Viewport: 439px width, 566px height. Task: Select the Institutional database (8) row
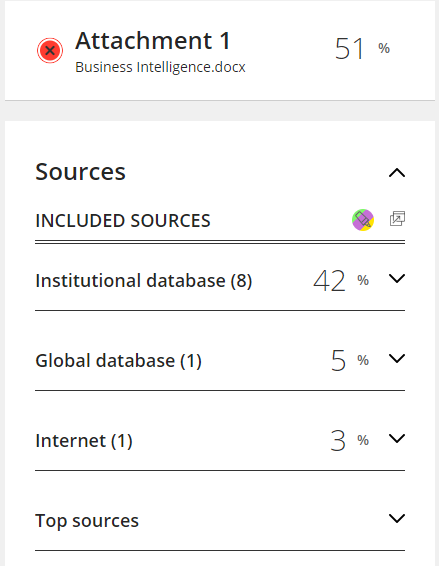220,280
